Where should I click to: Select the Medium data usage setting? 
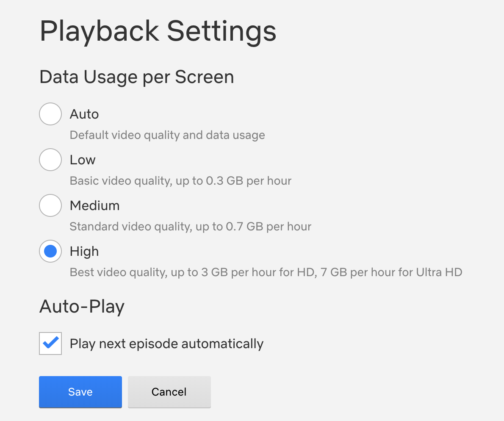[50, 205]
